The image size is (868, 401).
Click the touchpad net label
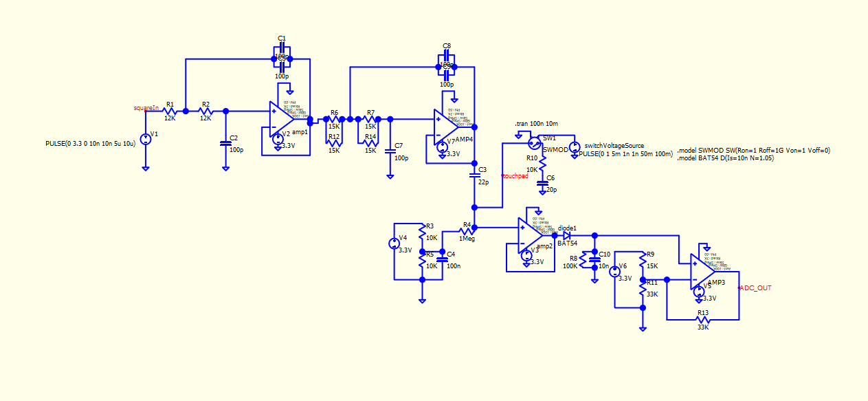pyautogui.click(x=515, y=177)
